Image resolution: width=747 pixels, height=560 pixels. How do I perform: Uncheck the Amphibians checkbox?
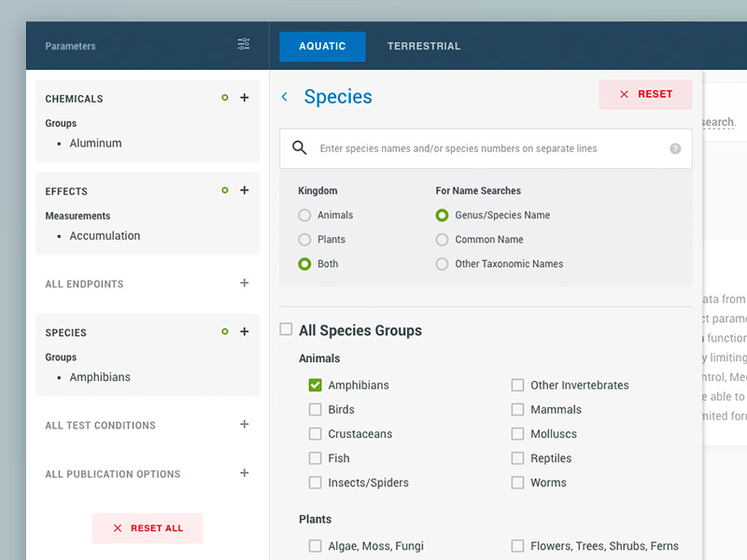coord(315,385)
